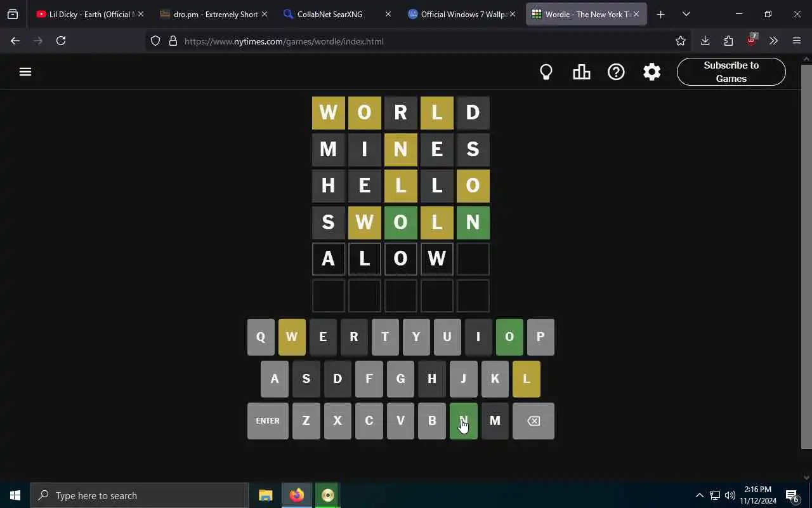Screen dimensions: 812x508
Task: Tap the yellow L key on the keyboard
Action: (526, 379)
